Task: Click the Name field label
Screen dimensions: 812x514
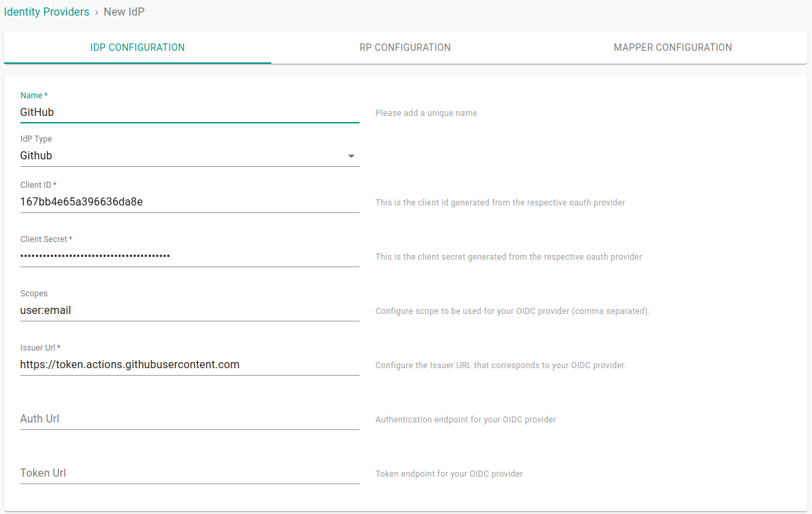Action: pos(34,95)
